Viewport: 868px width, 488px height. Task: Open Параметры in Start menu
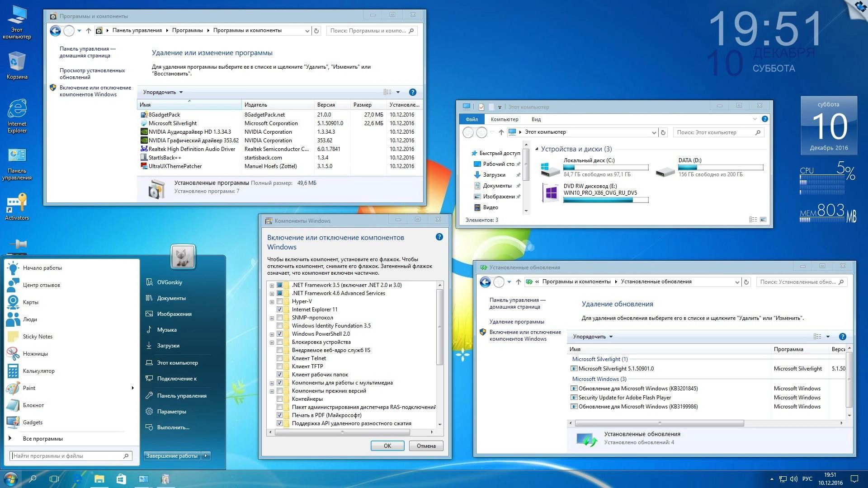tap(171, 412)
